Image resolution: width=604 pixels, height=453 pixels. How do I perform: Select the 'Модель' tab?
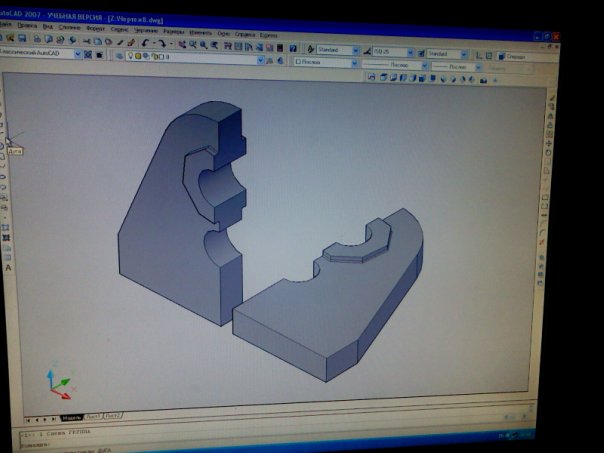pyautogui.click(x=71, y=416)
